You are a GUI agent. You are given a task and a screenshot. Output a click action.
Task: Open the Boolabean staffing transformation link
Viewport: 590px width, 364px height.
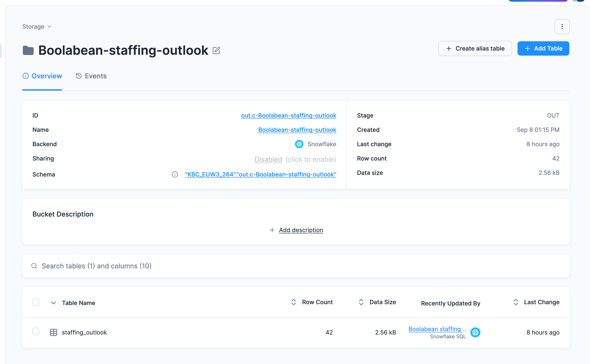pyautogui.click(x=437, y=329)
